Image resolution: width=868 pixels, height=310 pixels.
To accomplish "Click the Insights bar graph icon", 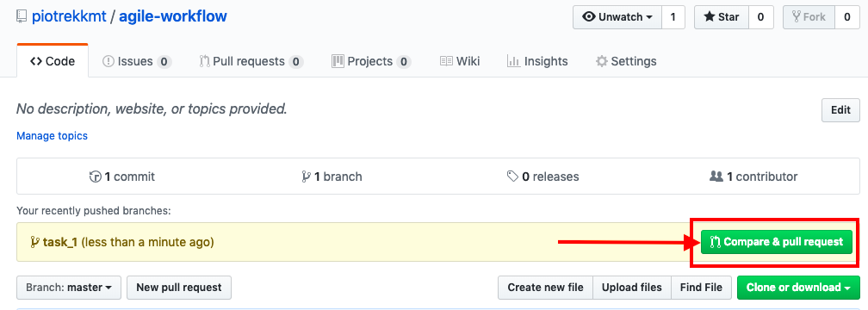I will [513, 61].
